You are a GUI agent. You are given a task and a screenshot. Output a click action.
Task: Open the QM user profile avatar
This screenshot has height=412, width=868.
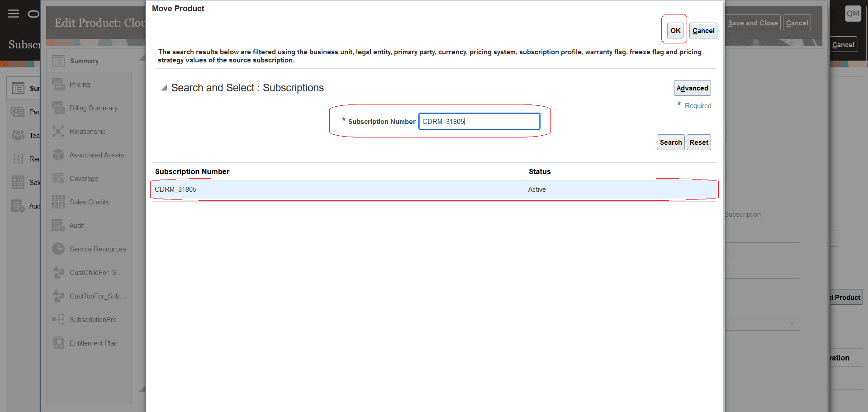click(x=853, y=14)
